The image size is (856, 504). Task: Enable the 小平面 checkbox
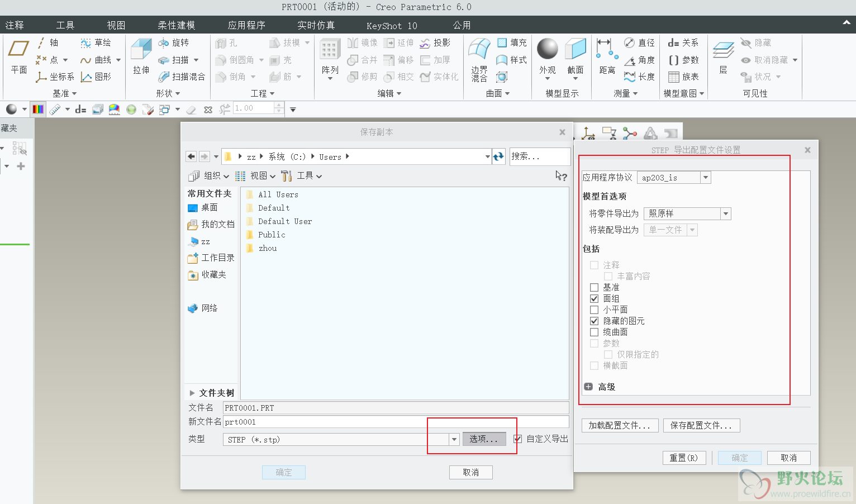594,310
